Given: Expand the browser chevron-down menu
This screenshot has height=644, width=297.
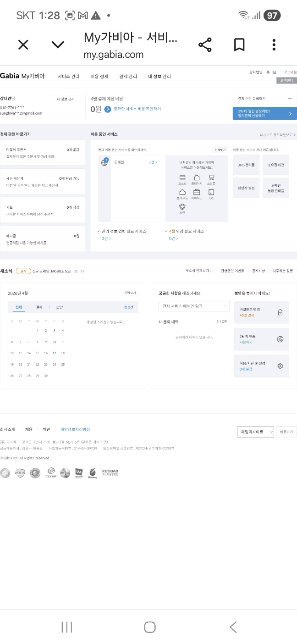Looking at the screenshot, I should point(58,44).
